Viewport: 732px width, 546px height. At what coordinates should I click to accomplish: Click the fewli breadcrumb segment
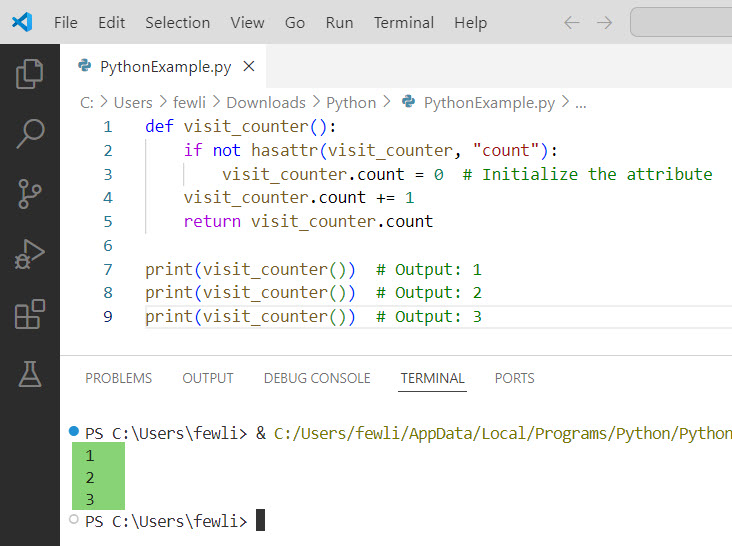tap(189, 103)
